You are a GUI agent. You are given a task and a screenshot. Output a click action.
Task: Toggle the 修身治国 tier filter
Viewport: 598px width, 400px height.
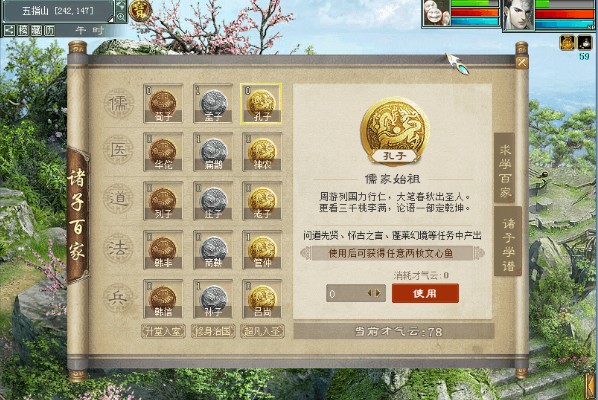tap(213, 331)
